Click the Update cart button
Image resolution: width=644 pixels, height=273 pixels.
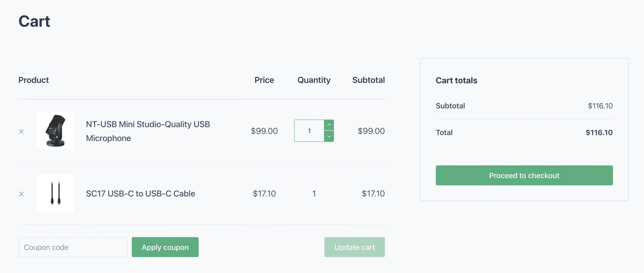(x=354, y=247)
